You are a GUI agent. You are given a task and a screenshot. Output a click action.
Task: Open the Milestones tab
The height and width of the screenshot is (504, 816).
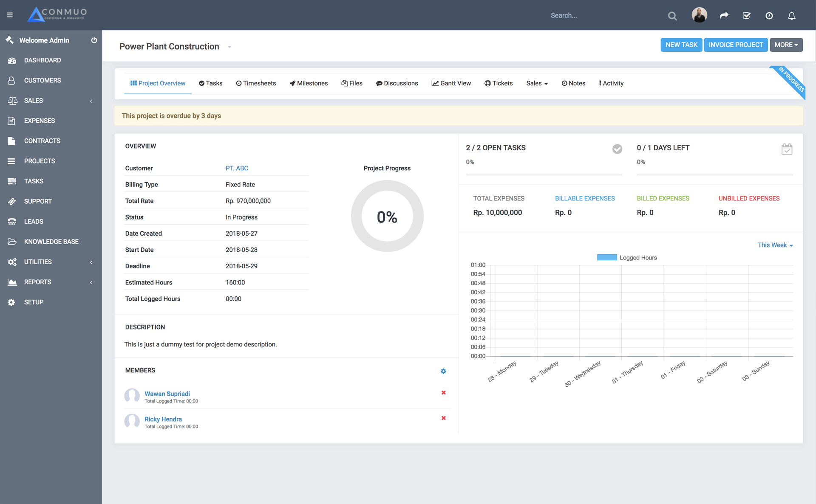pyautogui.click(x=309, y=84)
